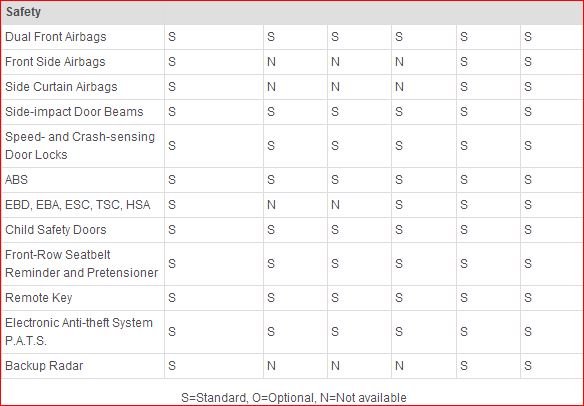
Task: Select the Front-Row Seatbelt Reminder and Pretensioner label
Action: click(x=82, y=264)
